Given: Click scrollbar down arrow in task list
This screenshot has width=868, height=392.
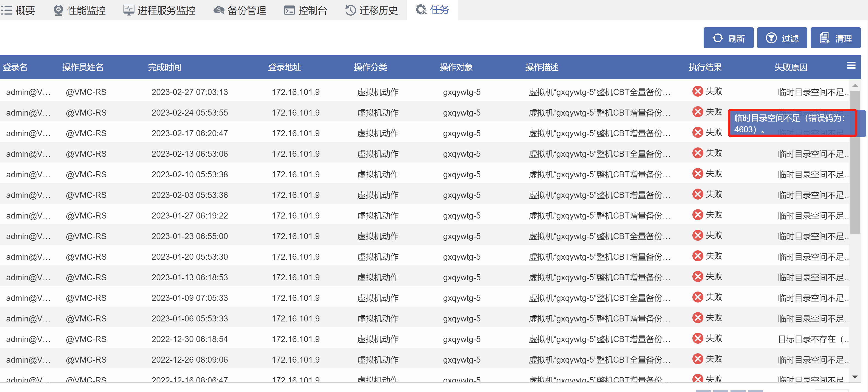Looking at the screenshot, I should (855, 377).
